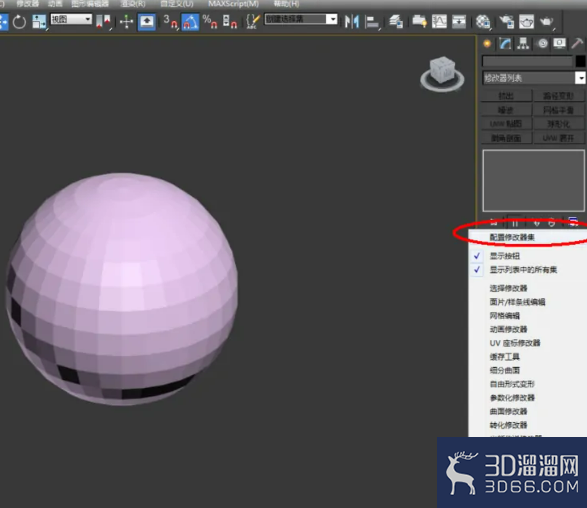Switch to Display command panel tab
Image resolution: width=587 pixels, height=508 pixels.
click(560, 44)
